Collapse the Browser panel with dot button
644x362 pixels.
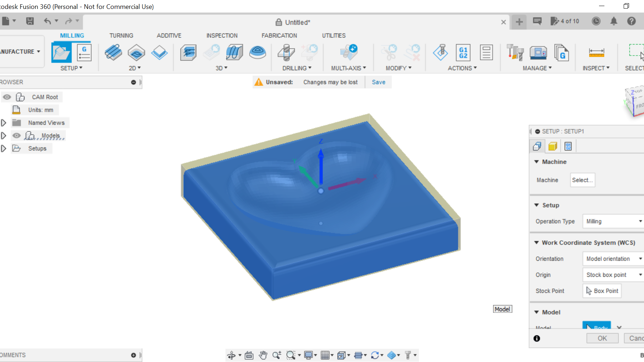[133, 82]
